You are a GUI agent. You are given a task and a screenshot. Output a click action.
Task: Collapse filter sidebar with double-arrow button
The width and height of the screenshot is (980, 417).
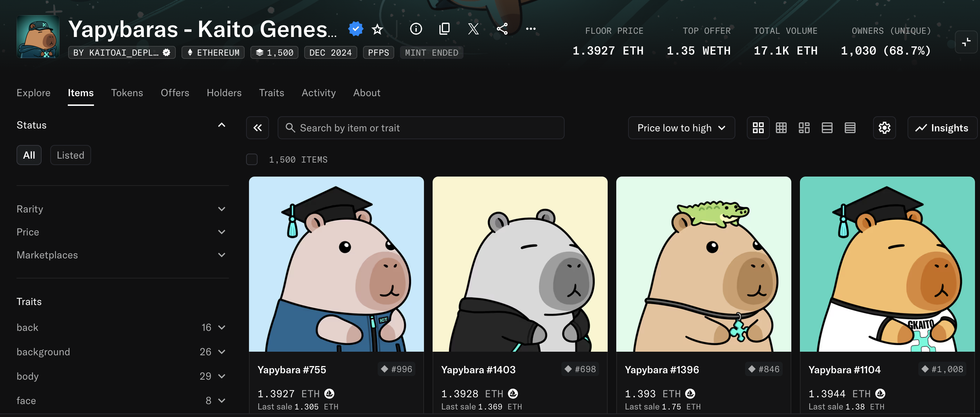click(258, 128)
